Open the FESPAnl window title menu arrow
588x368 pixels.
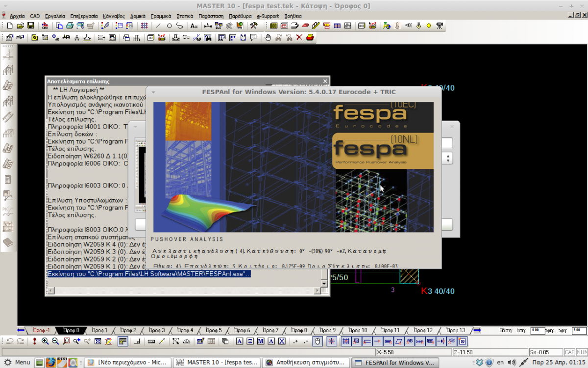[153, 92]
